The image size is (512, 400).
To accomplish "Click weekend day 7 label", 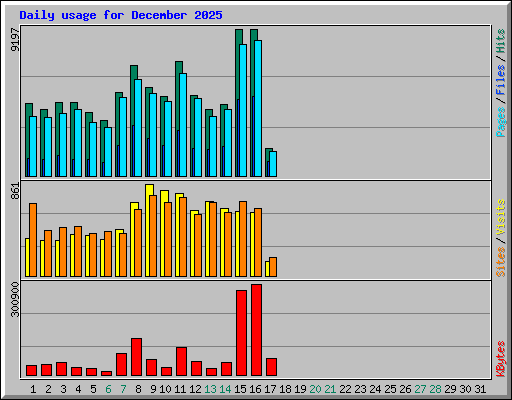I will coord(123,389).
